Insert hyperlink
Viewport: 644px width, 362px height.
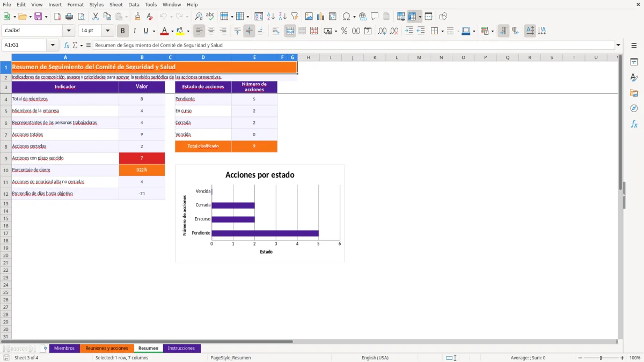[x=363, y=17]
